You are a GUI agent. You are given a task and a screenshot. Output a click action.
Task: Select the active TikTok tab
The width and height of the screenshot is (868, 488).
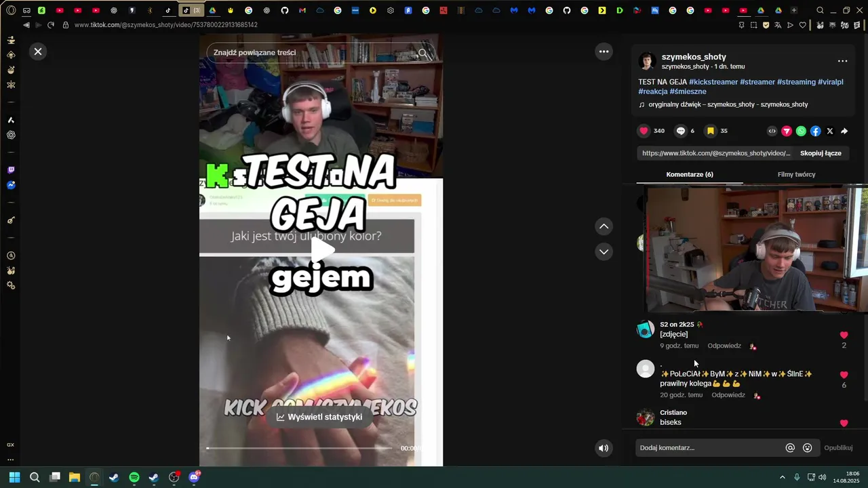191,10
